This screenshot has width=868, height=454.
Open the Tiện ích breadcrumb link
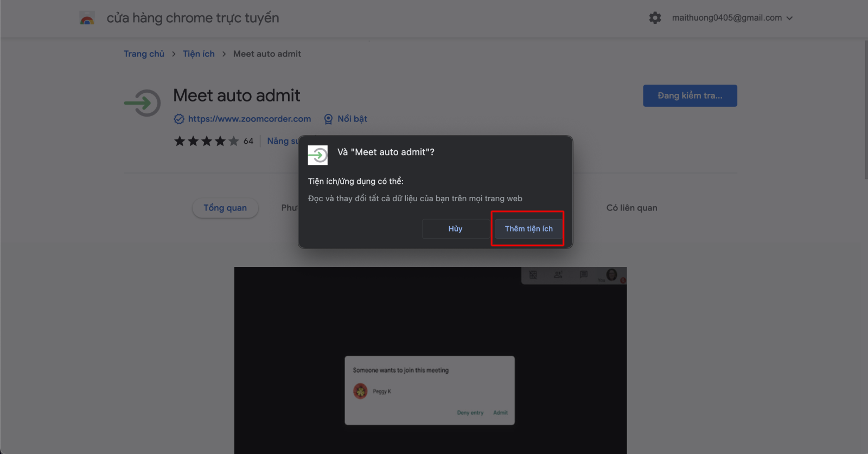199,54
